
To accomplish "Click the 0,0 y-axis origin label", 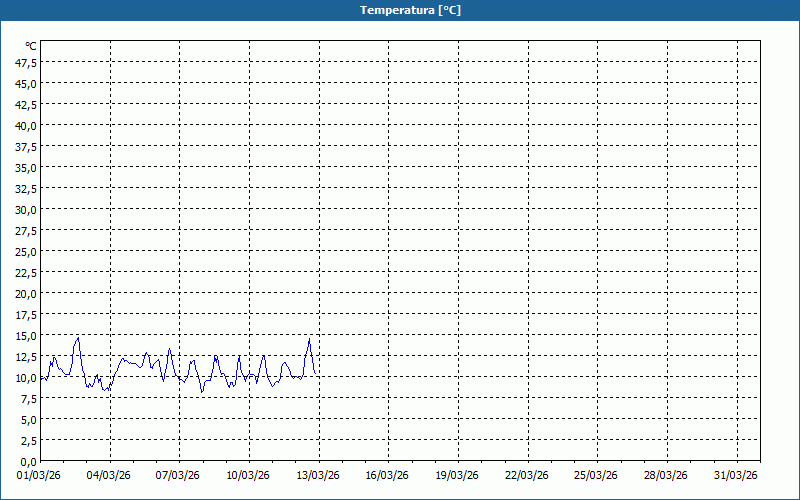I will [29, 461].
